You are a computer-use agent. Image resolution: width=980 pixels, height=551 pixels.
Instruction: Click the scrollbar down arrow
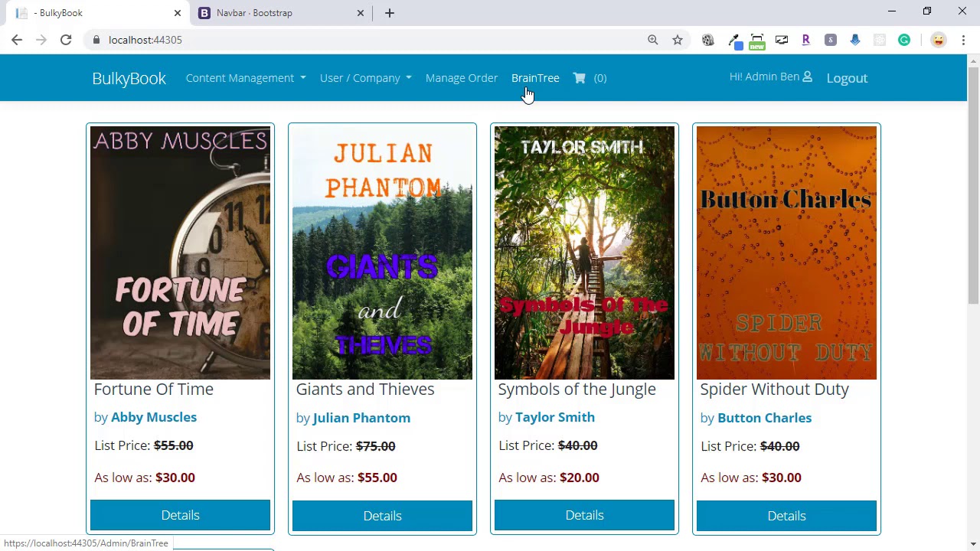(x=973, y=544)
